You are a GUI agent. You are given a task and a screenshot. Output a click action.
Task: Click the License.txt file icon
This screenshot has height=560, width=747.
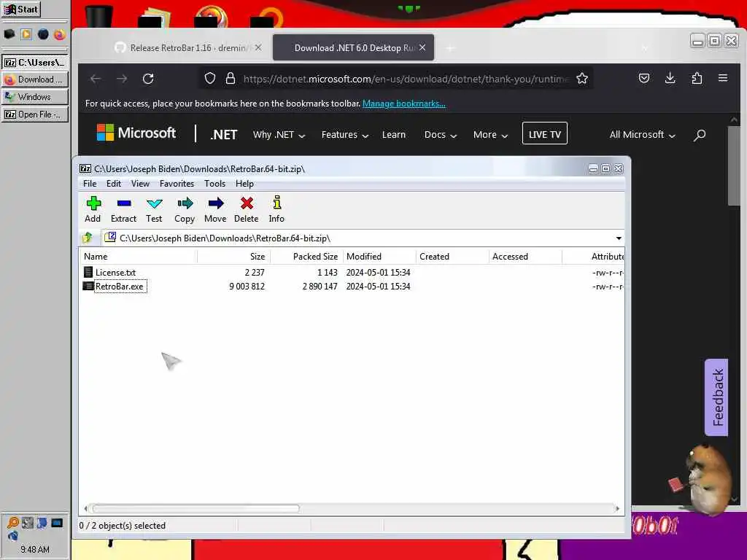(88, 272)
